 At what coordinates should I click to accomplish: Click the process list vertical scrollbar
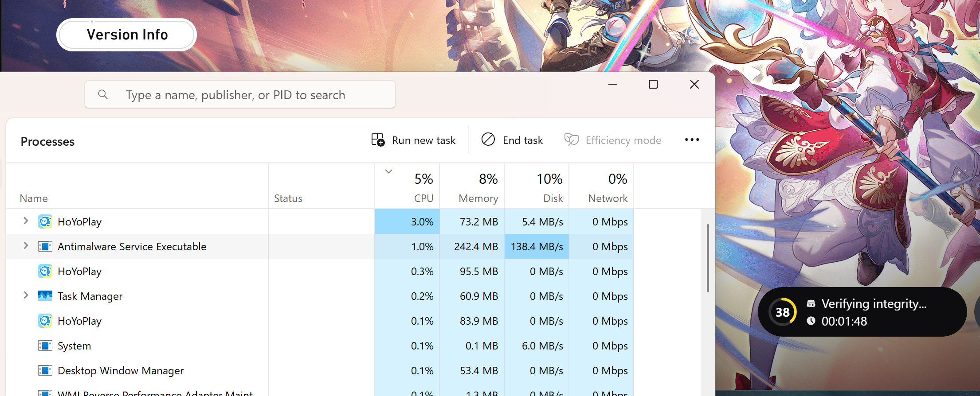pyautogui.click(x=708, y=258)
